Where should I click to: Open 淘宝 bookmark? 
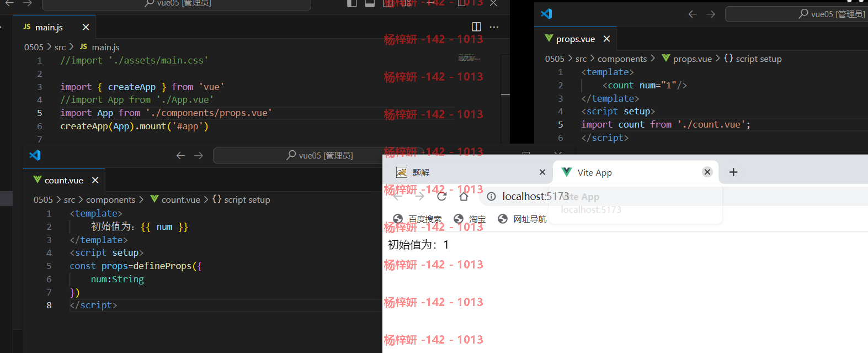[470, 219]
